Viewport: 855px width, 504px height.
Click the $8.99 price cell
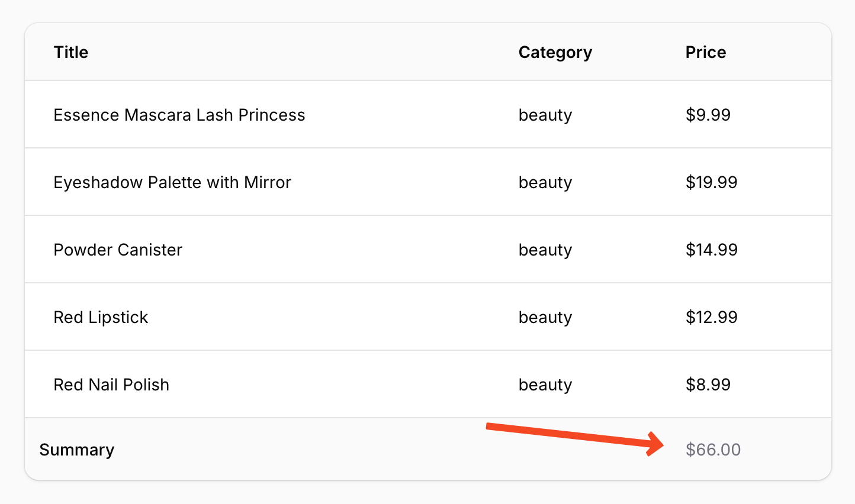click(x=708, y=385)
